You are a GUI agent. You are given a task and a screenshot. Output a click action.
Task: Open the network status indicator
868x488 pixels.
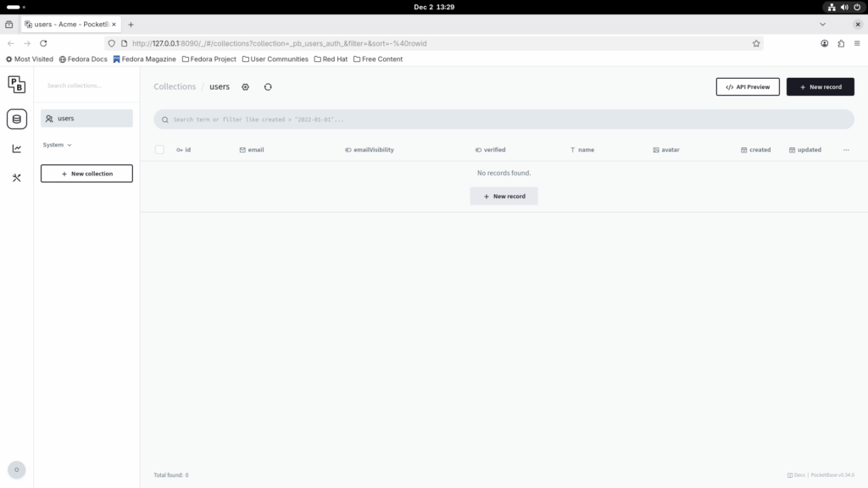(832, 7)
